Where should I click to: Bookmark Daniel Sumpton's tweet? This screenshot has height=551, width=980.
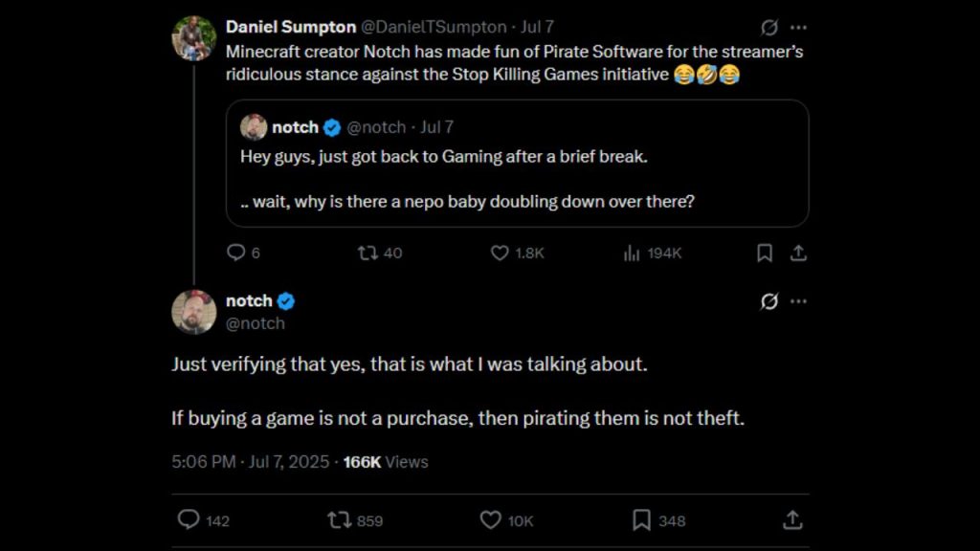pos(764,253)
